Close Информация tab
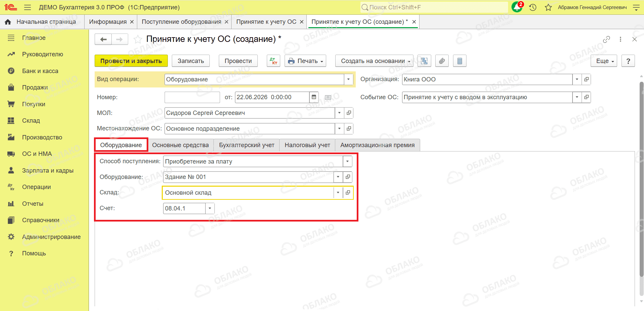This screenshot has height=311, width=644. 132,22
